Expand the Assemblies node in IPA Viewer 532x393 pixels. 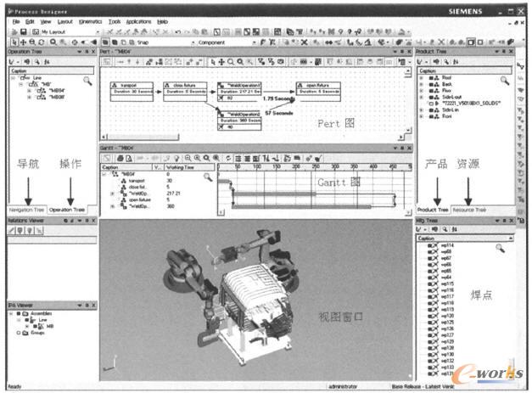coord(11,312)
